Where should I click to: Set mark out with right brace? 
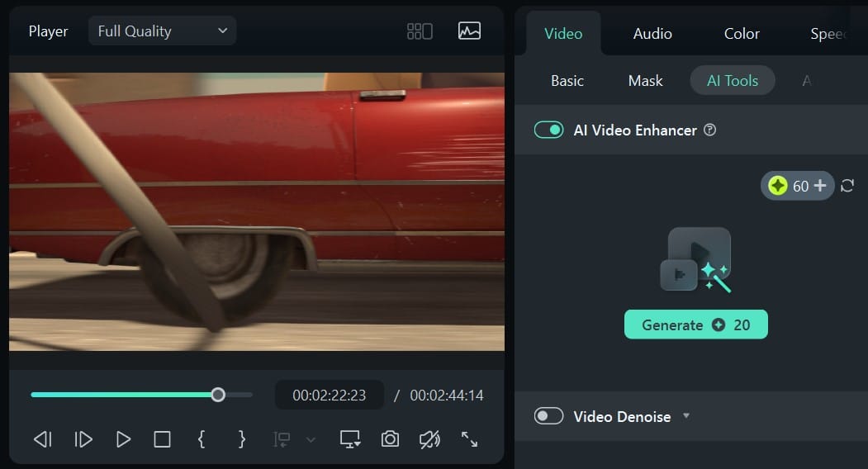241,439
